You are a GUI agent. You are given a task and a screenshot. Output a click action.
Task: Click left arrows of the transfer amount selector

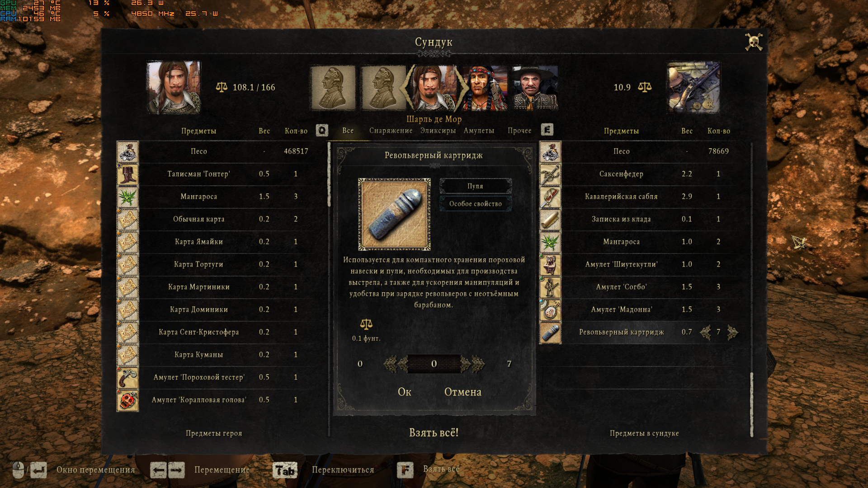(396, 364)
